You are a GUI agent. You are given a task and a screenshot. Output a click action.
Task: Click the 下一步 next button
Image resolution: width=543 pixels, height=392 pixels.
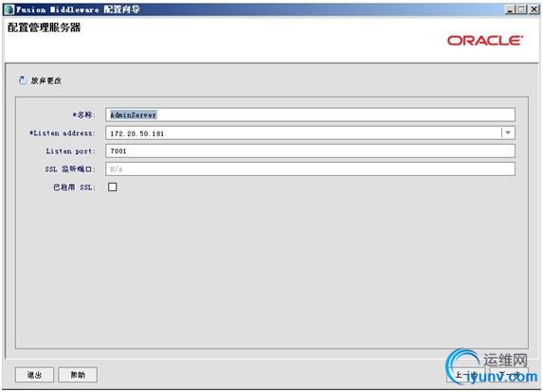coord(509,375)
